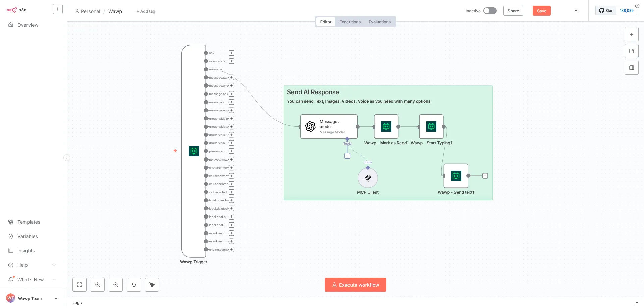This screenshot has width=644, height=308.
Task: Switch to the Evaluations tab
Action: (x=380, y=22)
